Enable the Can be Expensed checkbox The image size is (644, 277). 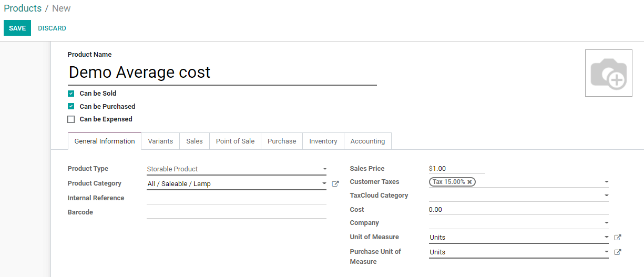pyautogui.click(x=71, y=119)
